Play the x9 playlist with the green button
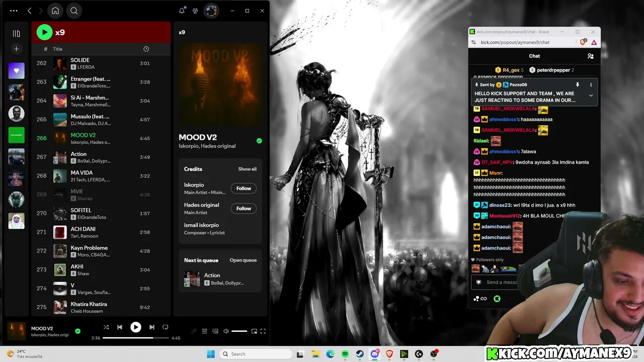The width and height of the screenshot is (644, 362). coord(44,32)
